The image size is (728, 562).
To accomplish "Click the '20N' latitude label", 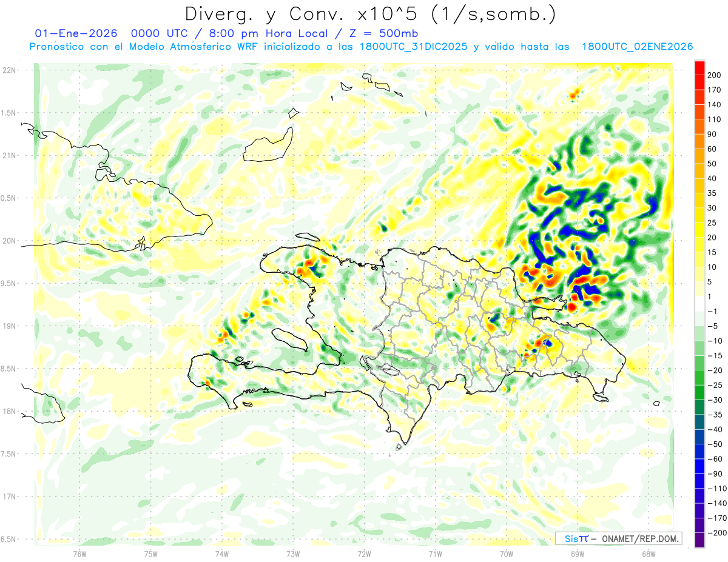I will 8,241.
